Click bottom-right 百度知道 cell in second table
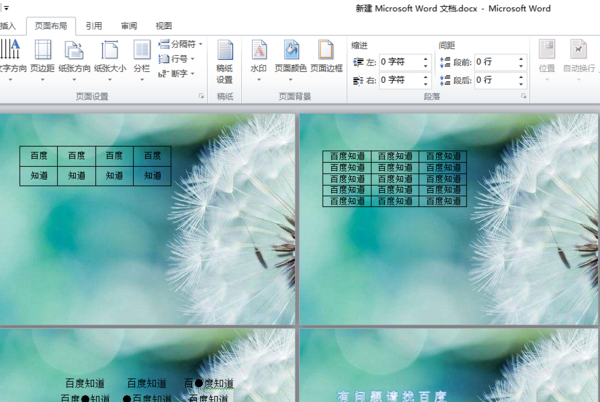 tap(443, 201)
